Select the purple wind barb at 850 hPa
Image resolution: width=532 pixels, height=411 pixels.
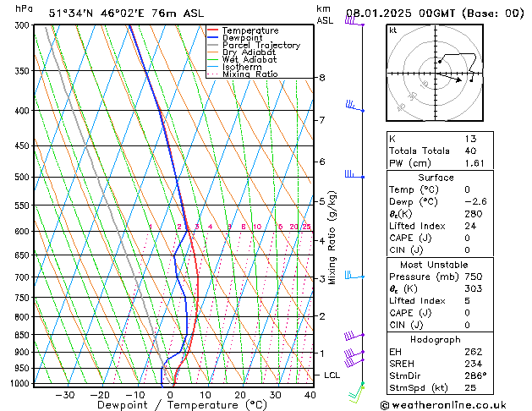tap(354, 337)
